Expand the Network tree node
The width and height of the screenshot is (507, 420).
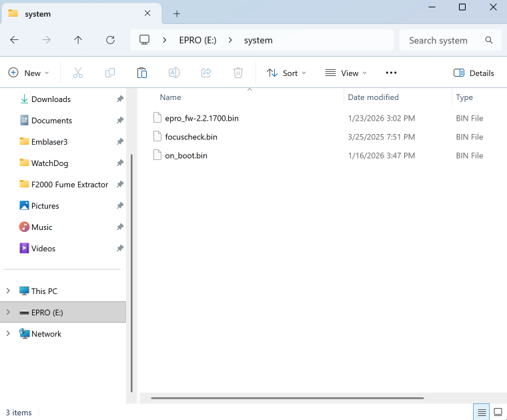(8, 333)
